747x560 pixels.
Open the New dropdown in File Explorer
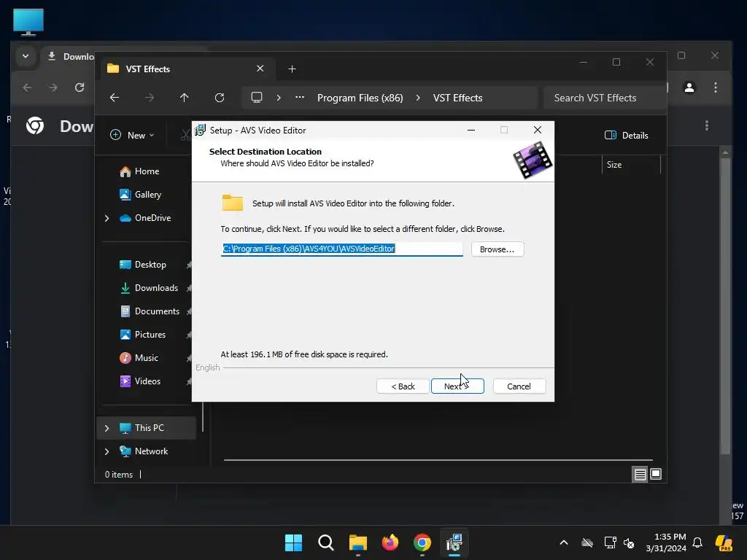click(x=133, y=135)
